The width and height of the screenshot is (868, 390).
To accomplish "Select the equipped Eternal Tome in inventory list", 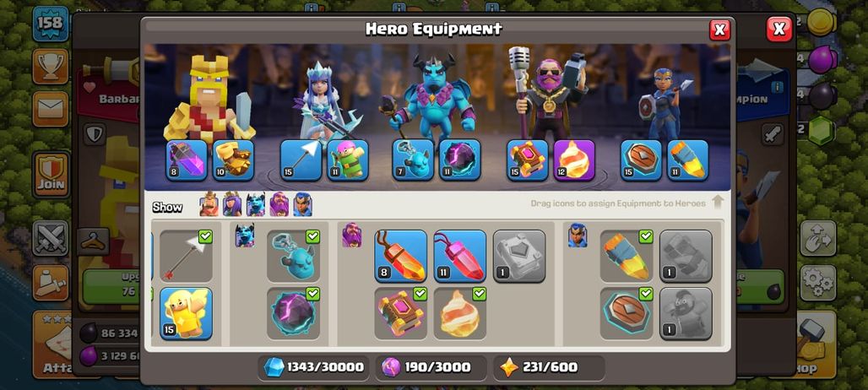I will click(401, 313).
